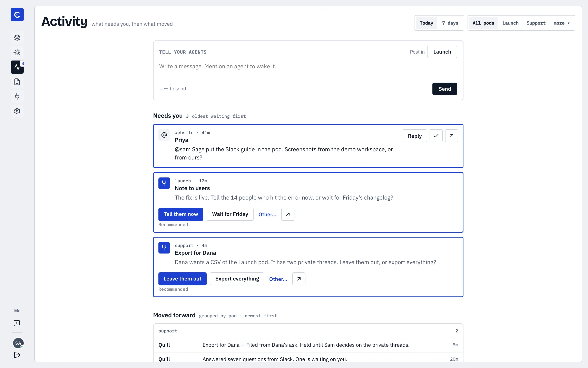The height and width of the screenshot is (368, 588).
Task: Click the log out icon
Action: [17, 355]
